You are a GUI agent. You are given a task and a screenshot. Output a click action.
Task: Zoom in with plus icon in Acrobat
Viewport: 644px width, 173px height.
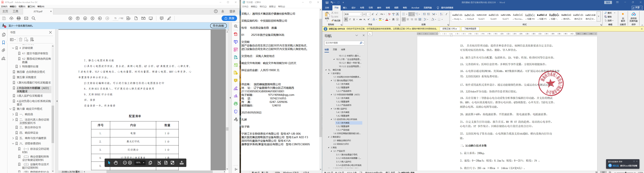(130, 163)
